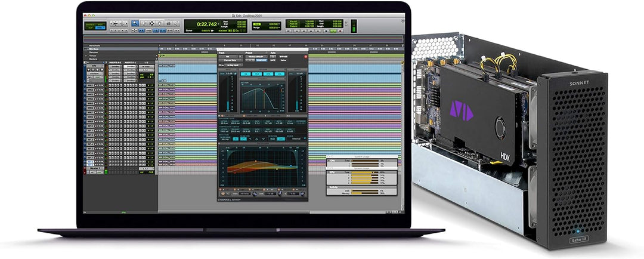Click the transport Rewind button

[x=304, y=31]
